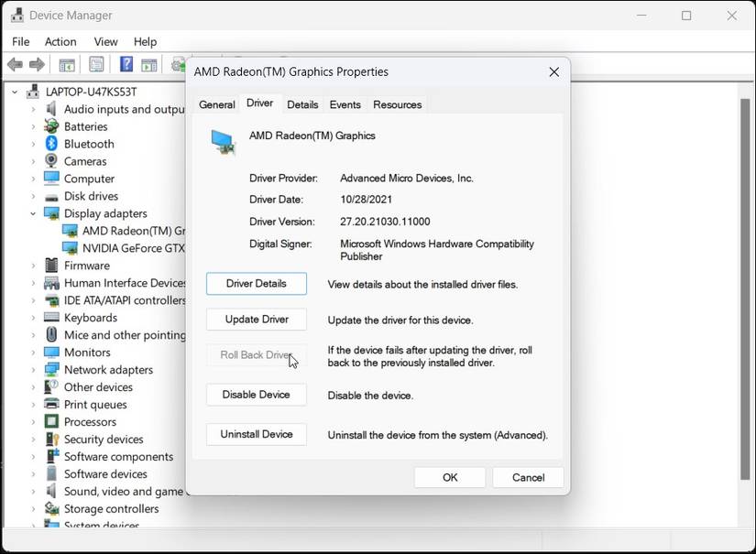Viewport: 756px width, 554px height.
Task: Open Help using the question mark toolbar icon
Action: (x=126, y=64)
